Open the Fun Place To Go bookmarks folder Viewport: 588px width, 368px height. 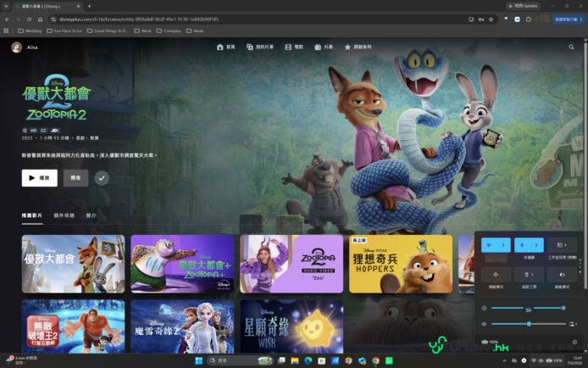64,31
